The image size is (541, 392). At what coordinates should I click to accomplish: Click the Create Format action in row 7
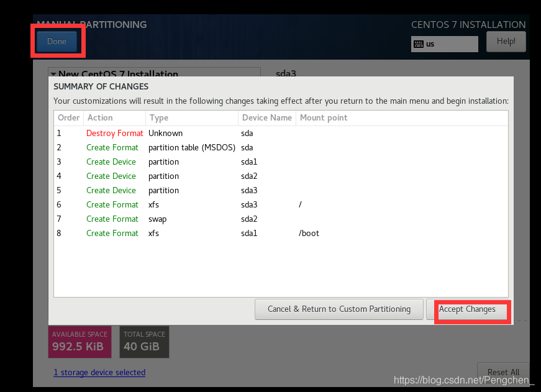pos(112,219)
